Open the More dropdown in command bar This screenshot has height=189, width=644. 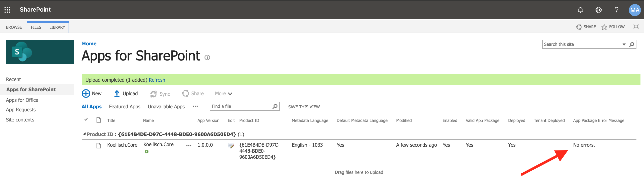(x=223, y=93)
